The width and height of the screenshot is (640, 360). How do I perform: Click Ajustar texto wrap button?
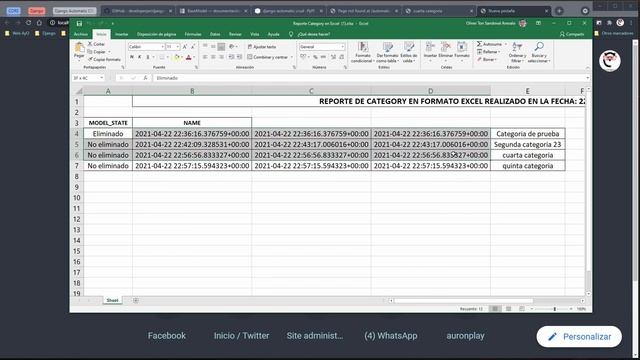[x=262, y=47]
